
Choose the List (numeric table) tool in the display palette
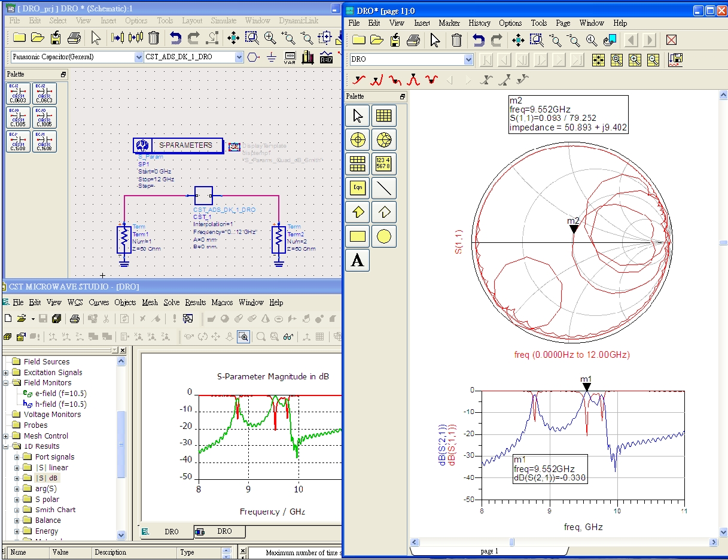pyautogui.click(x=384, y=164)
